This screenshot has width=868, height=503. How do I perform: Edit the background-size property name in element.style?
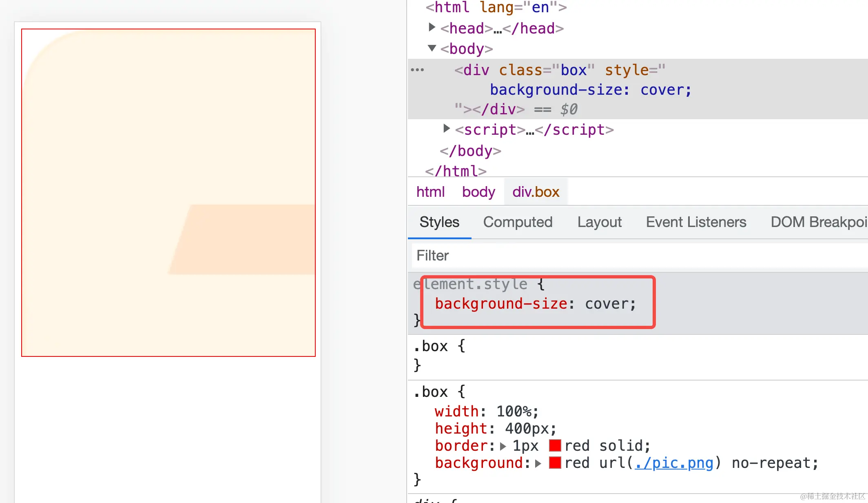501,304
